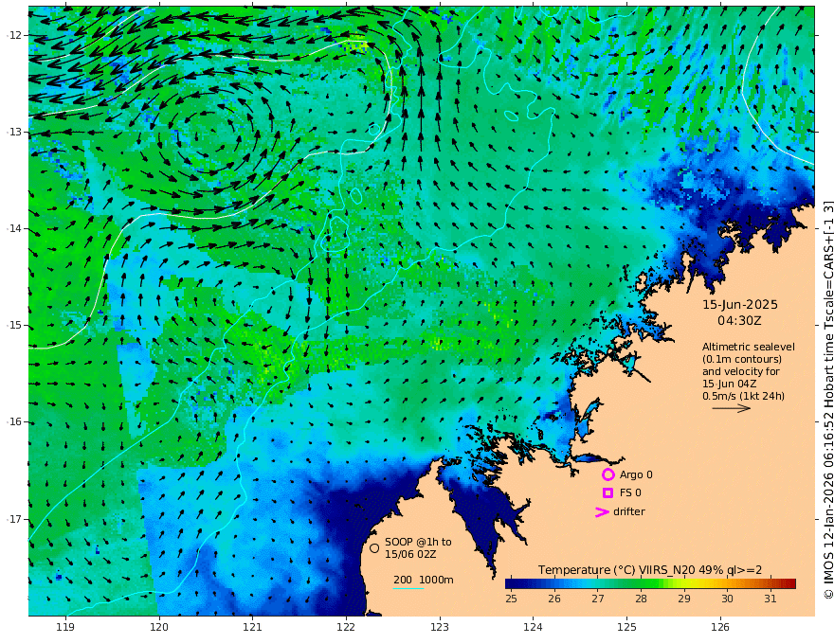Click the '200 1000m' depth contour label
Screen dimensions: 834x644
[424, 580]
